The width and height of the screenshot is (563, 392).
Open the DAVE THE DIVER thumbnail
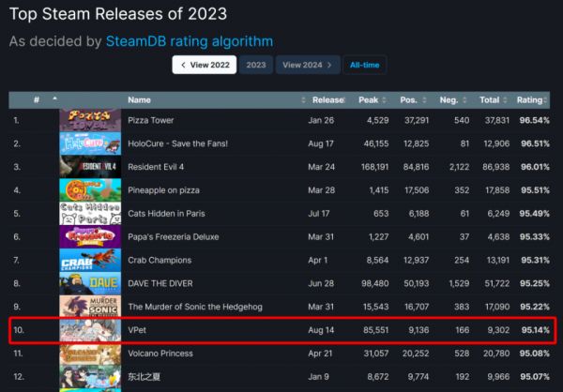90,283
